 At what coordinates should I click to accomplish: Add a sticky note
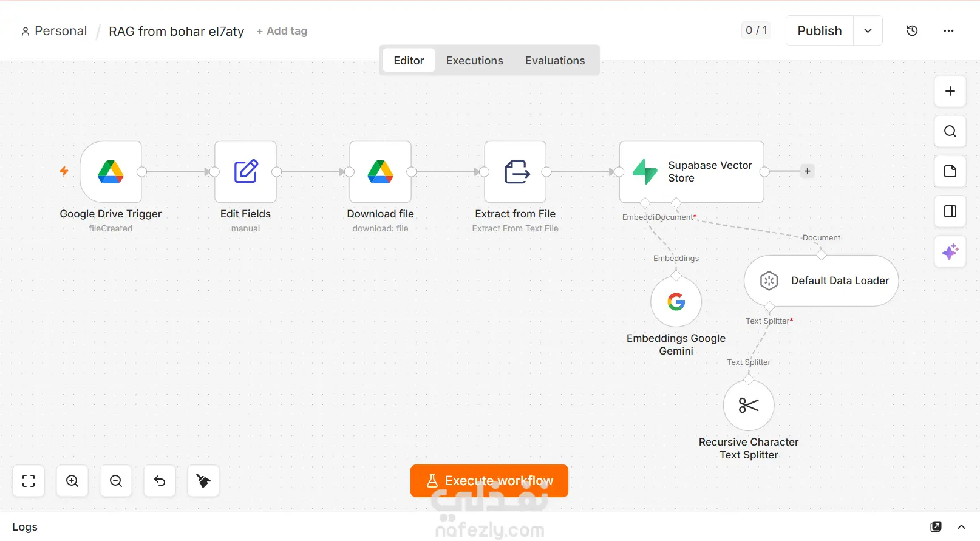pos(950,171)
